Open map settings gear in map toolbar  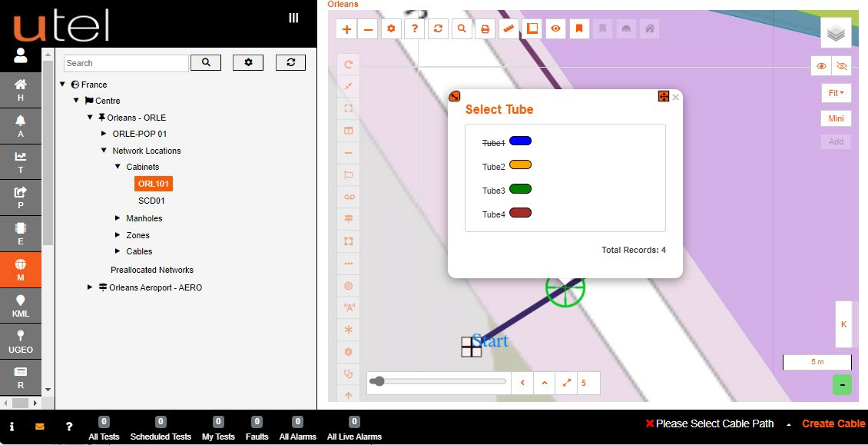coord(392,28)
